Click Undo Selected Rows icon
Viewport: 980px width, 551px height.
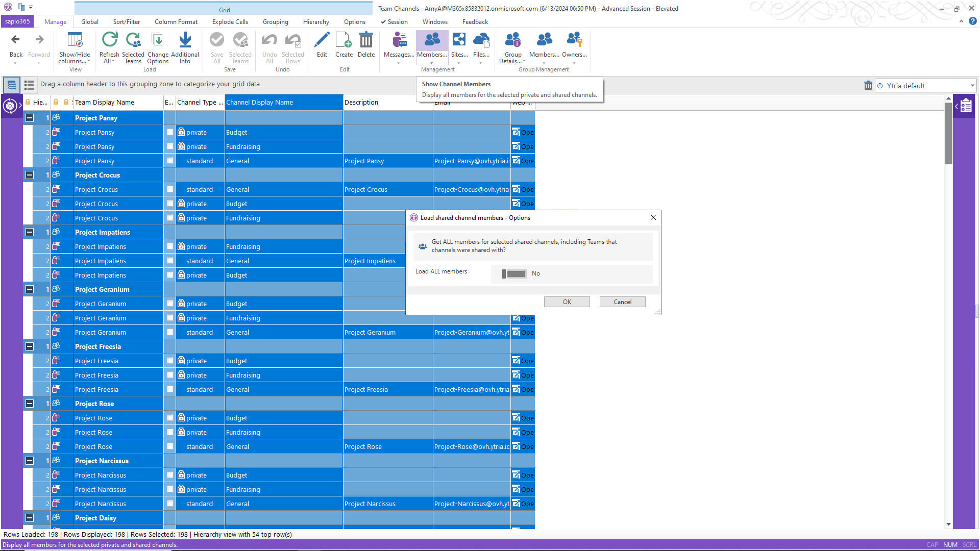(293, 40)
